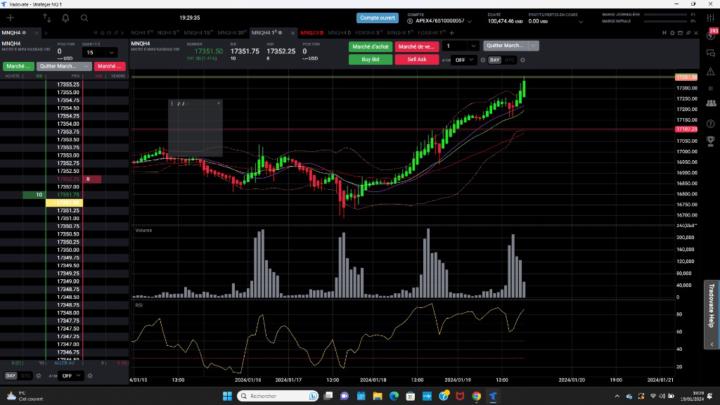
Task: Add a new chart tab with plus
Action: point(452,33)
